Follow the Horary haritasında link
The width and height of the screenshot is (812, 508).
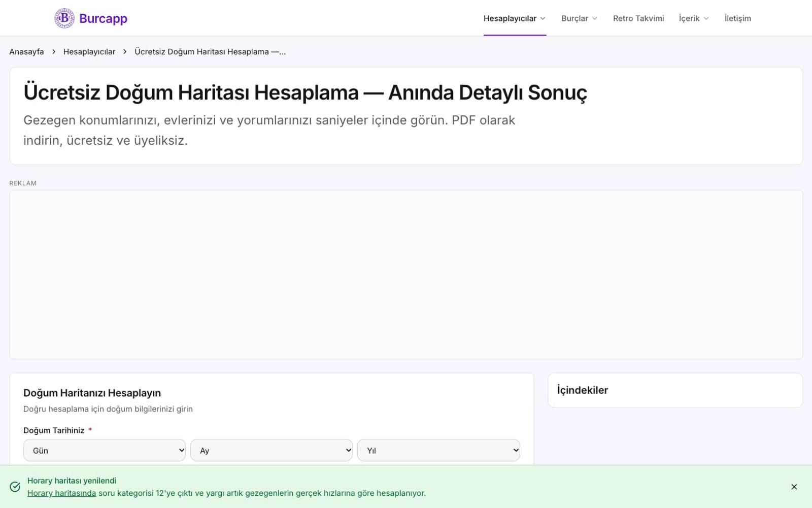click(x=61, y=493)
